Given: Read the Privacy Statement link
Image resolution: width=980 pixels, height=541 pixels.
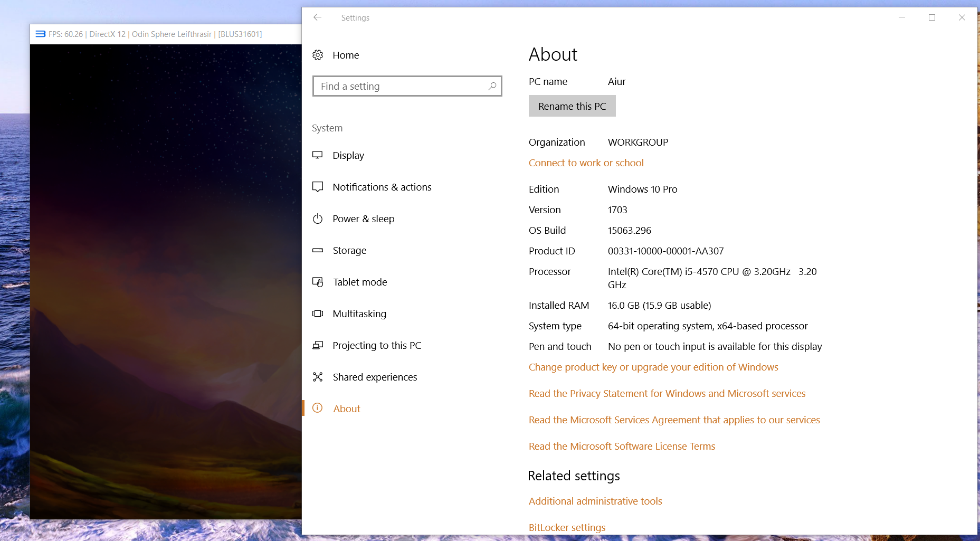Looking at the screenshot, I should click(667, 393).
